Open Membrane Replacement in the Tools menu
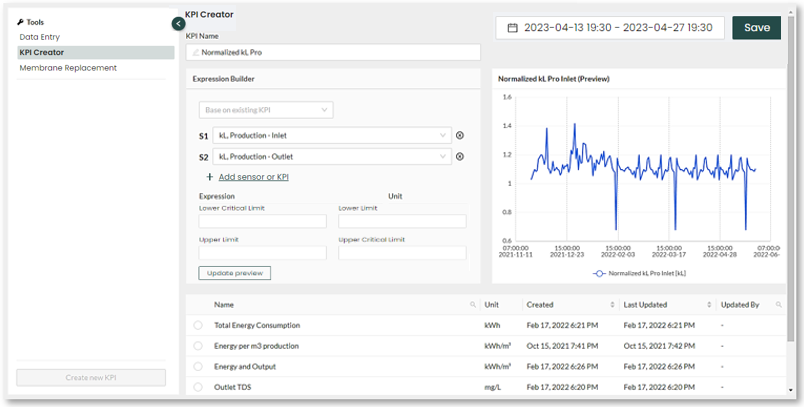This screenshot has height=407, width=804. coord(68,68)
